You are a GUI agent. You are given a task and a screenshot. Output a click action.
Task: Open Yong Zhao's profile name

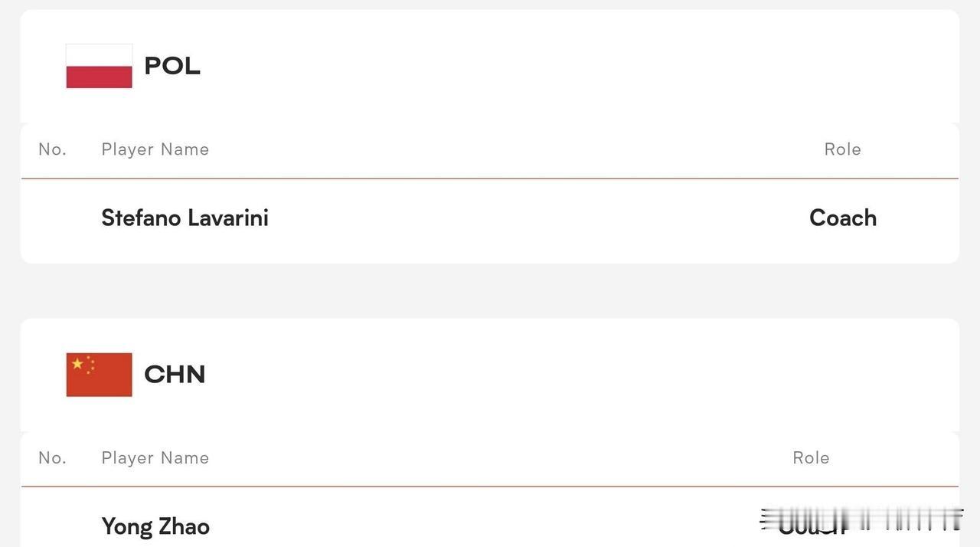point(155,527)
